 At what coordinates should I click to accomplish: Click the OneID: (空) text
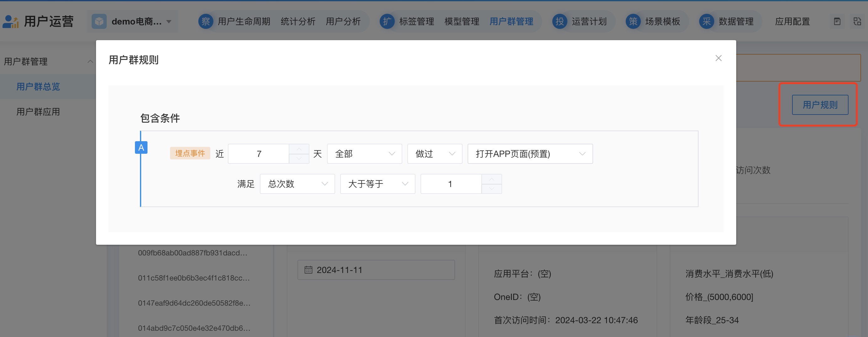(x=517, y=297)
